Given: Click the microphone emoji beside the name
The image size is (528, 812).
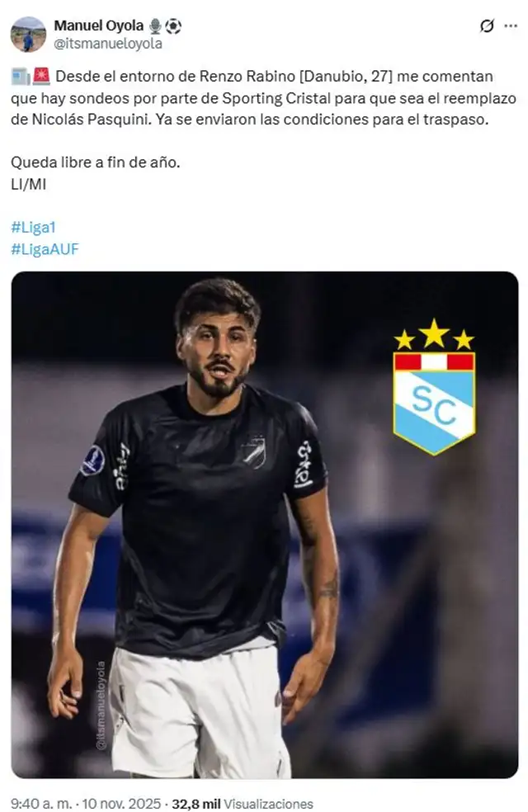Looking at the screenshot, I should (x=155, y=26).
